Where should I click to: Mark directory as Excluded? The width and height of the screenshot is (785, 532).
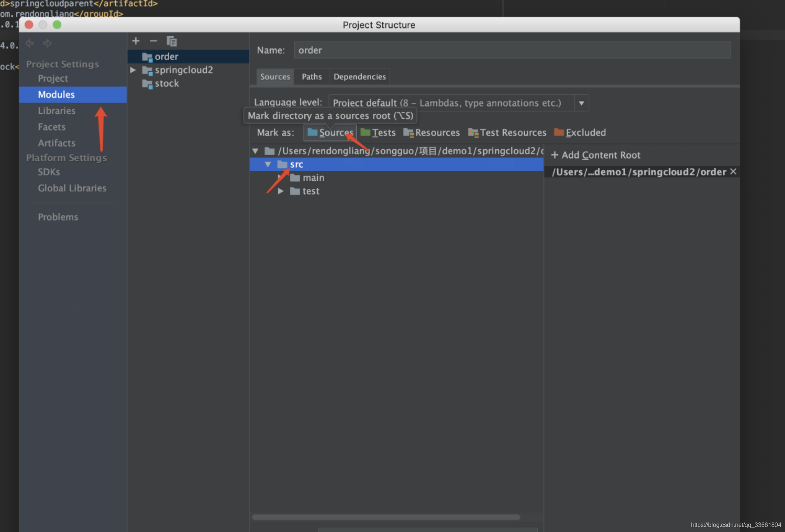[x=580, y=132]
